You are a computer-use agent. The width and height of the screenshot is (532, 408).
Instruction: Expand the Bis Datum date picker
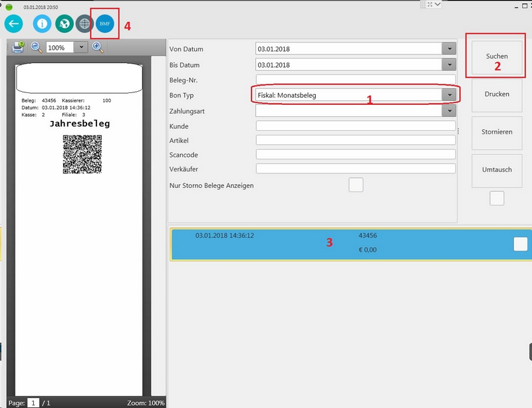tap(449, 64)
